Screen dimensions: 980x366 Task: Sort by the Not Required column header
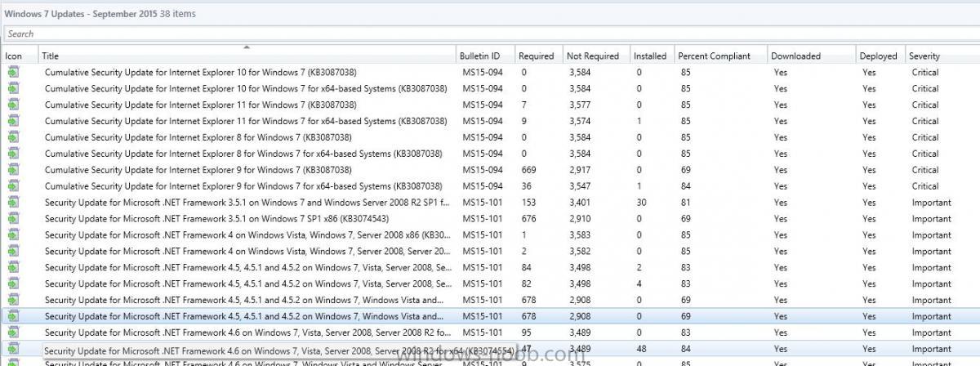[x=596, y=56]
